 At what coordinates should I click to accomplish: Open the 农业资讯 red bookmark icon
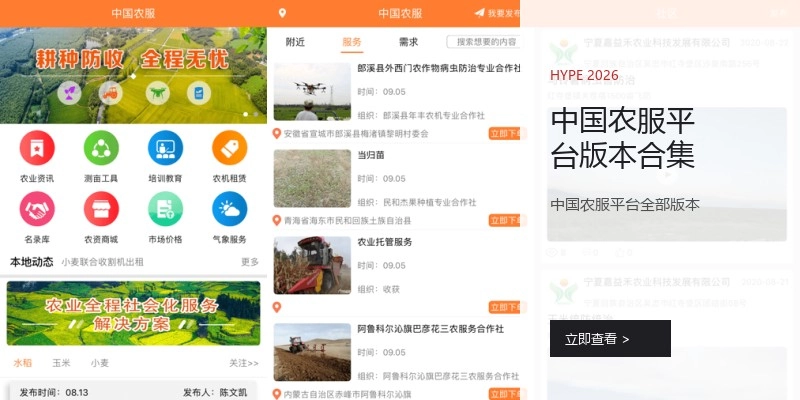pyautogui.click(x=37, y=148)
